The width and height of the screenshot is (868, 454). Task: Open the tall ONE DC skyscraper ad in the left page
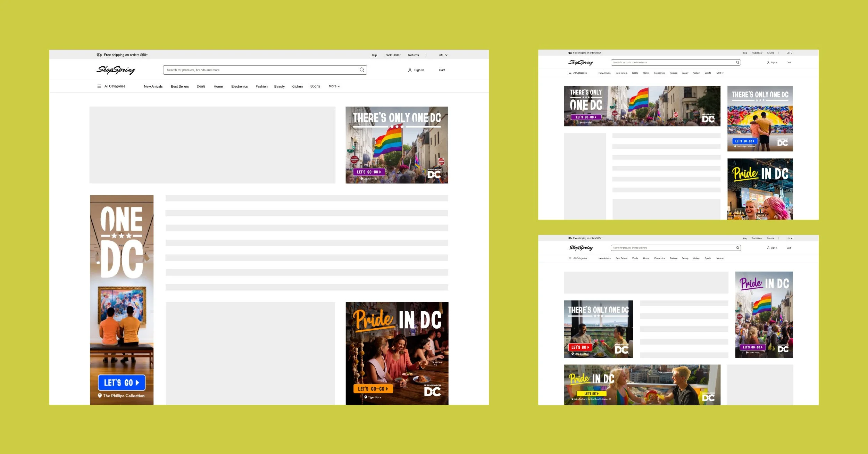pos(122,300)
